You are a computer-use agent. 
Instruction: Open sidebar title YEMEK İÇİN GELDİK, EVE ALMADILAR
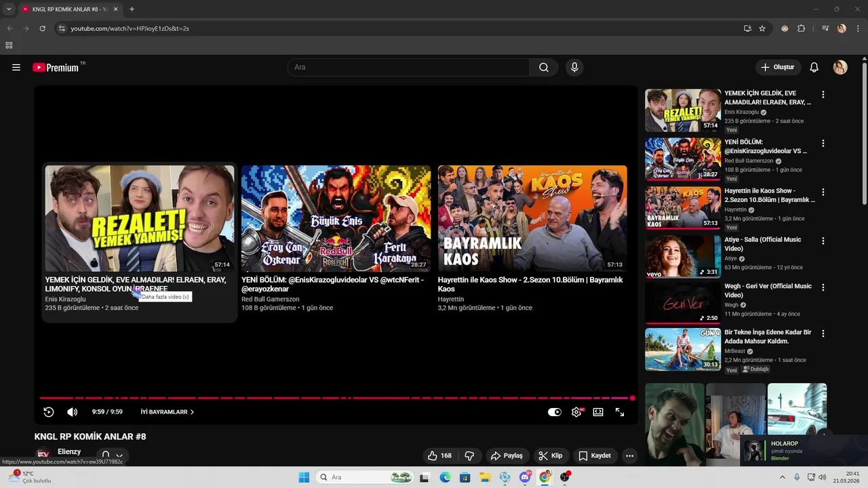[x=768, y=98]
